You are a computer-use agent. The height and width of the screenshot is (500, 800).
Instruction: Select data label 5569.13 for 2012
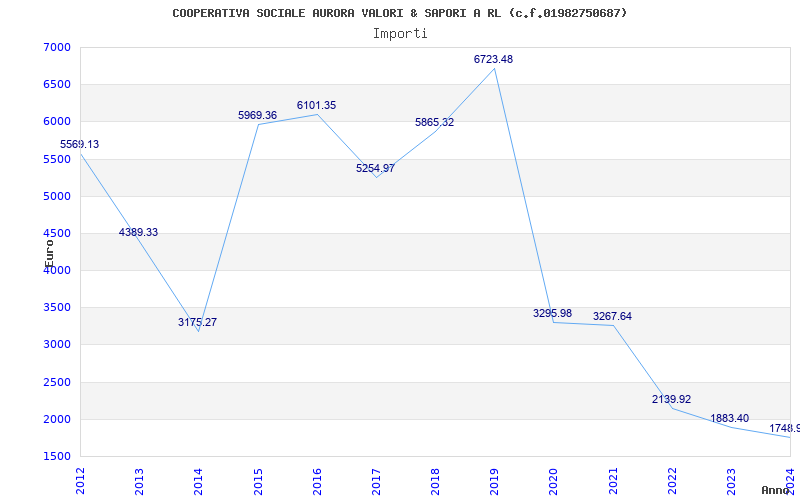(80, 144)
